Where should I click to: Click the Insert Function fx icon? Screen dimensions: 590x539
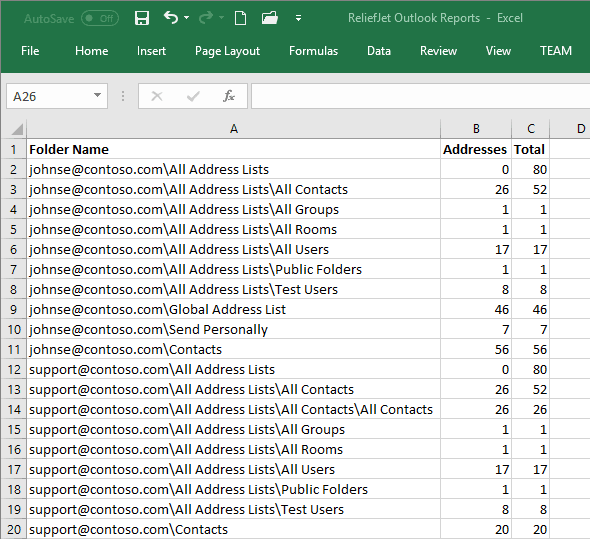coord(229,96)
